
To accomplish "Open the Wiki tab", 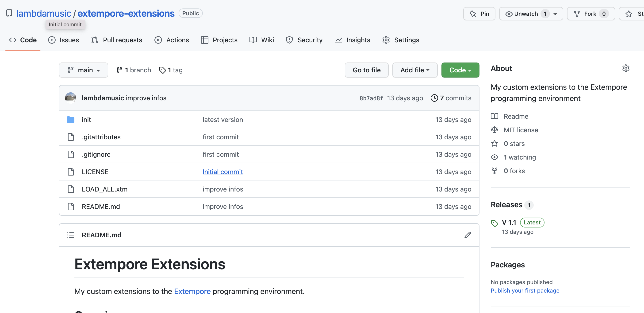I will [x=262, y=40].
